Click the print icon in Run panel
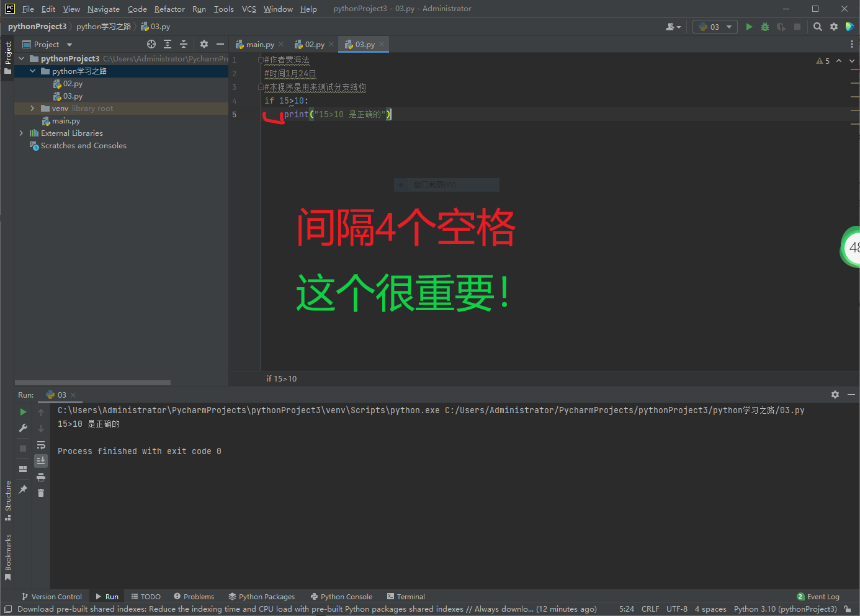860x616 pixels. click(41, 477)
